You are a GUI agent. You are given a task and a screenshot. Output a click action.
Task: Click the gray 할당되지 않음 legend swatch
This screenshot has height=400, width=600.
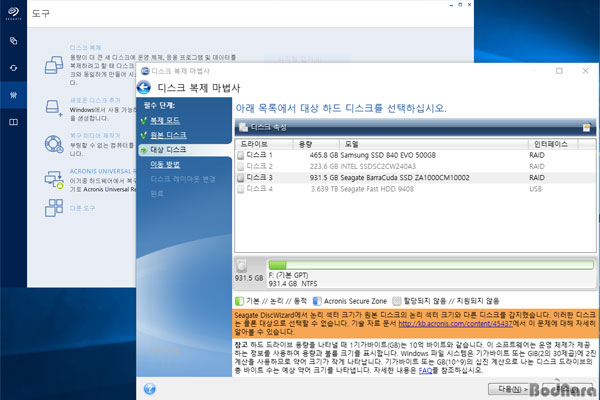click(397, 301)
